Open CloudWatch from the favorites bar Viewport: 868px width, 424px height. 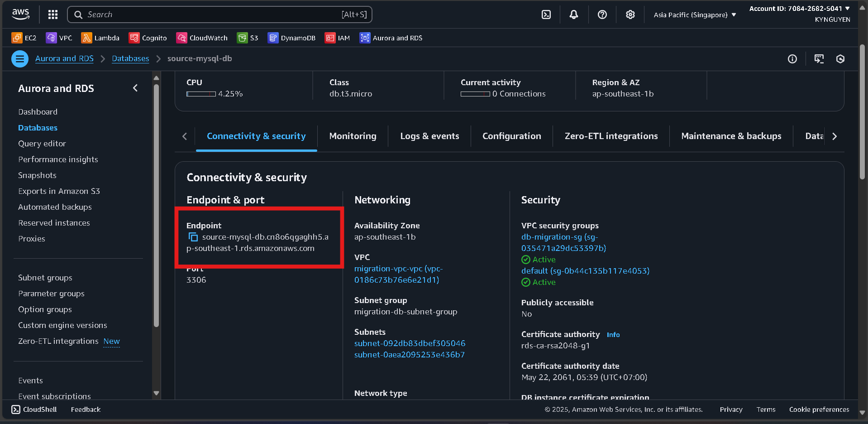click(x=202, y=38)
